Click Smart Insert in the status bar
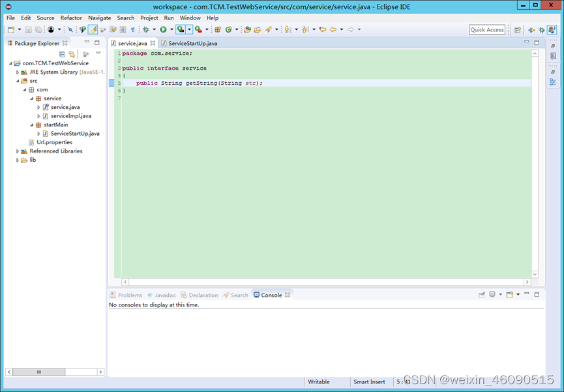Image resolution: width=564 pixels, height=392 pixels. [369, 382]
